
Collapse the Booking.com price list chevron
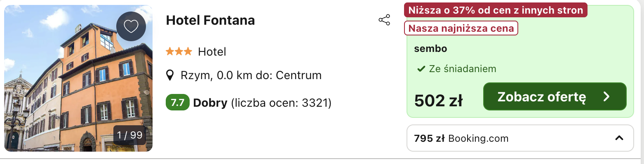click(x=619, y=138)
